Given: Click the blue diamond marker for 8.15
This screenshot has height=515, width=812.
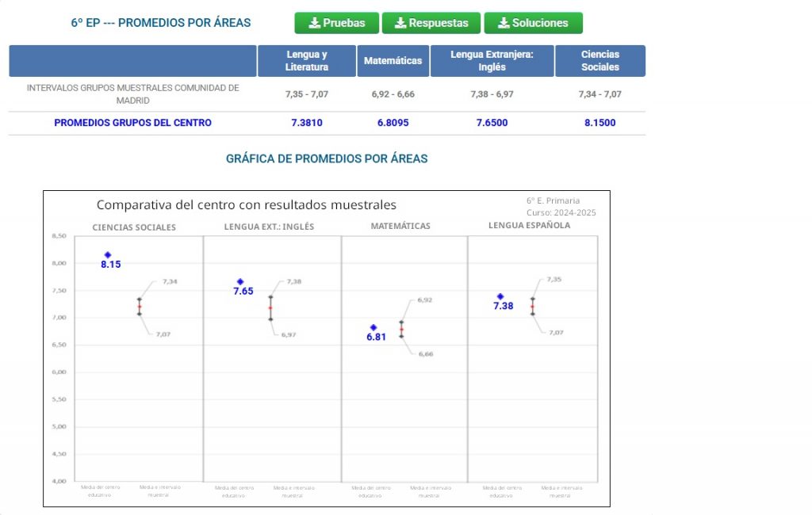Looking at the screenshot, I should click(108, 254).
